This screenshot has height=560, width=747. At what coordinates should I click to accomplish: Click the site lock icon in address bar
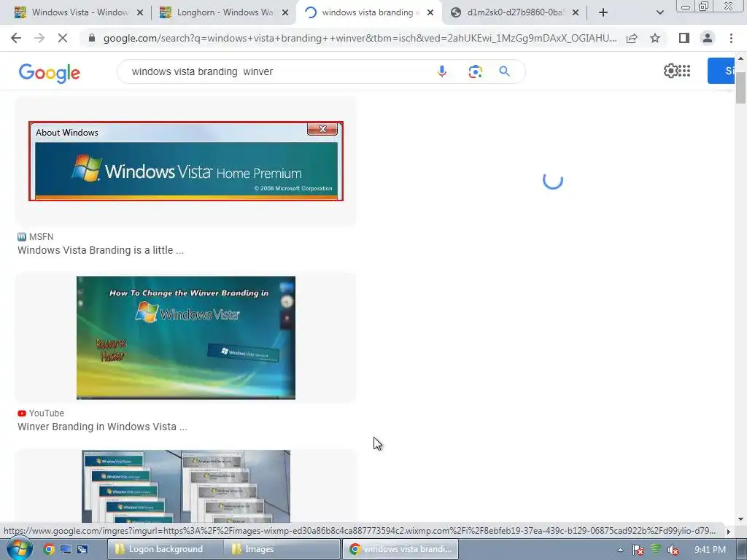(x=92, y=38)
